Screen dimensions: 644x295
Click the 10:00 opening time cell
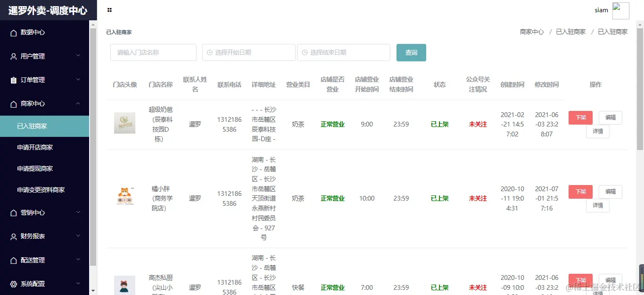pos(367,198)
